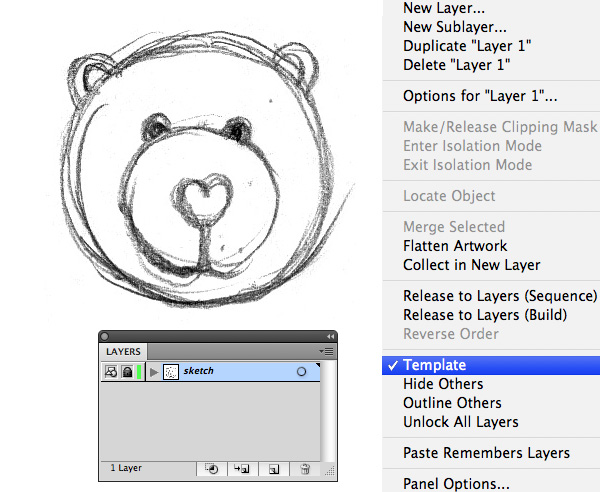The width and height of the screenshot is (600, 492).
Task: Click the sketch layer target circle
Action: coord(302,371)
